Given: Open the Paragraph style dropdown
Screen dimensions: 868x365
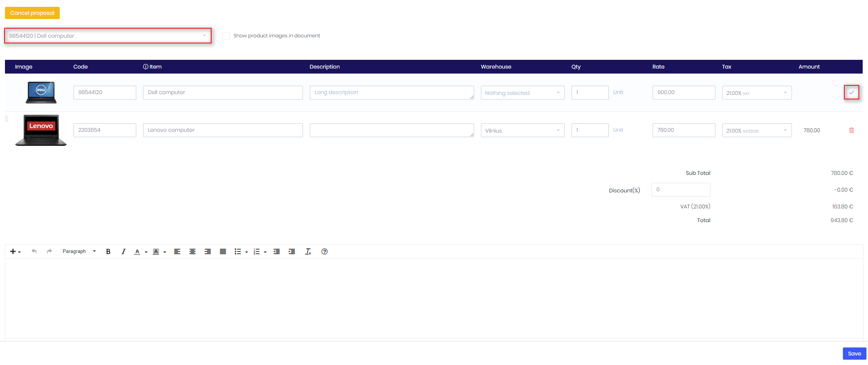Looking at the screenshot, I should point(79,251).
